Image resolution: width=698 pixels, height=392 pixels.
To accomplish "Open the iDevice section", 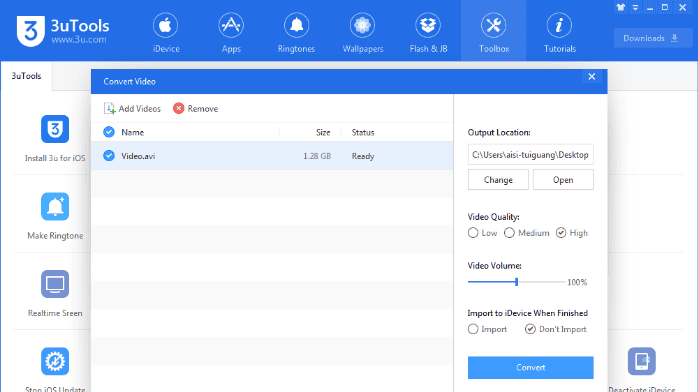I will (x=166, y=32).
